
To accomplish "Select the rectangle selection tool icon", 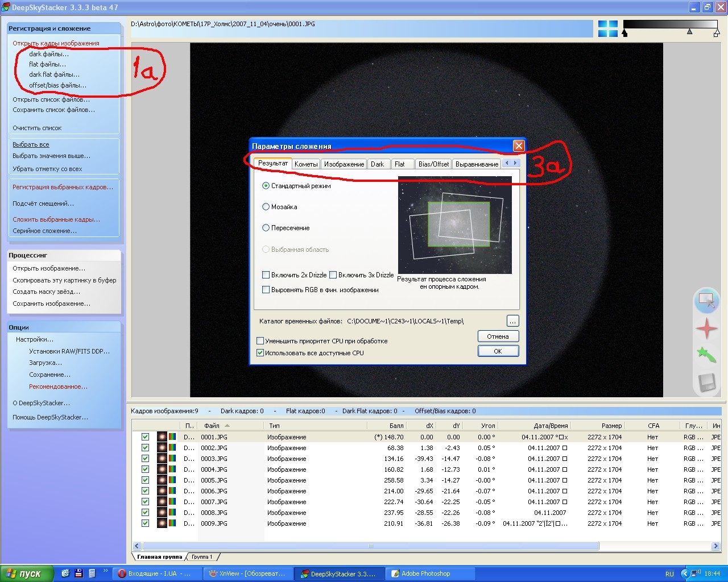I will pyautogui.click(x=706, y=300).
